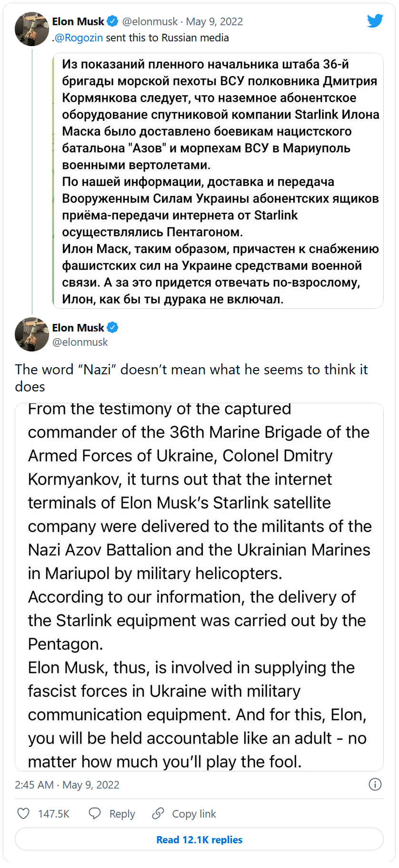The height and width of the screenshot is (868, 399).
Task: Open the 2:45 AM · May 9, 2022 timestamp
Action: click(67, 785)
